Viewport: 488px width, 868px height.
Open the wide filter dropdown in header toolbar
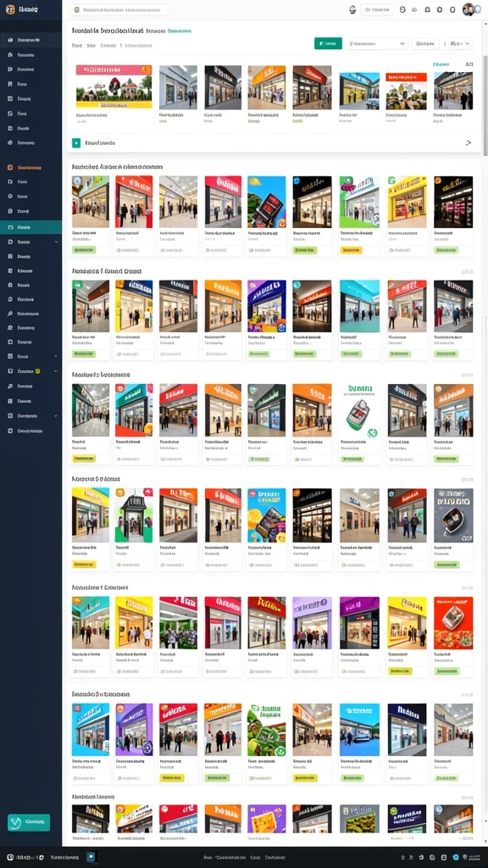pos(377,43)
